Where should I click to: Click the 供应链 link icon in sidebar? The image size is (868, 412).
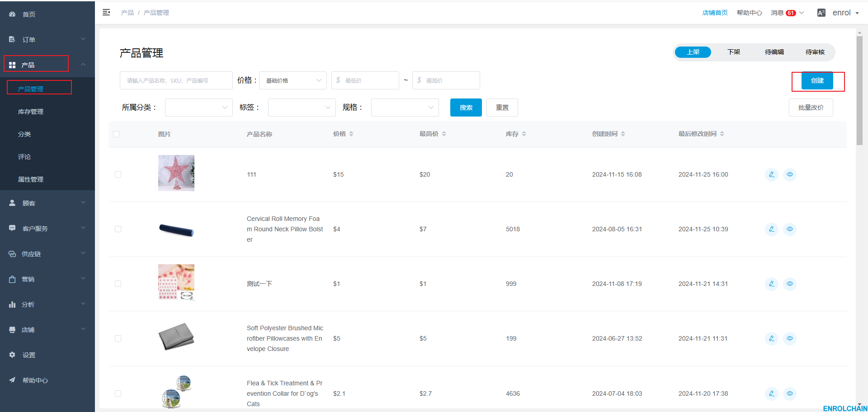12,254
